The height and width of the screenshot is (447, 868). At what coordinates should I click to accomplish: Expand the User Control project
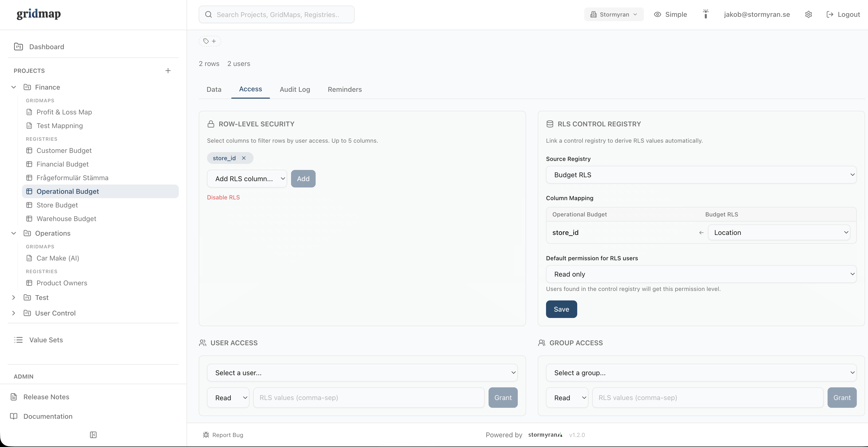(13, 313)
